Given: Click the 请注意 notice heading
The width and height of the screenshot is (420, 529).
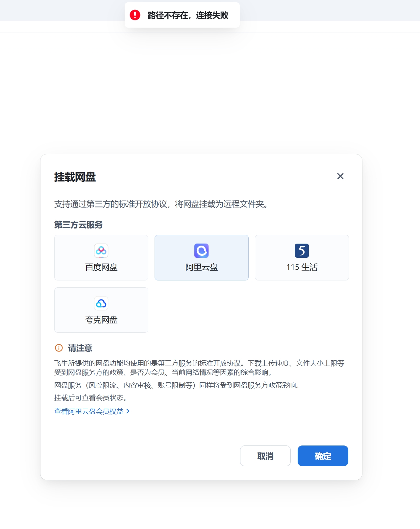Looking at the screenshot, I should tap(80, 348).
